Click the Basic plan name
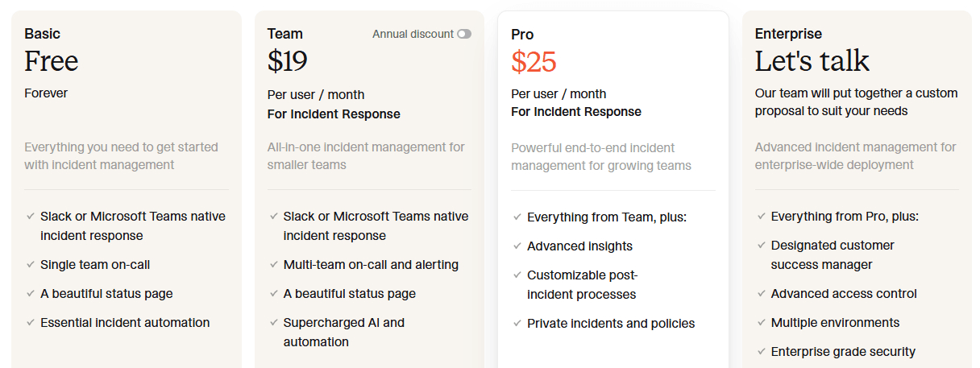The image size is (980, 368). click(42, 34)
